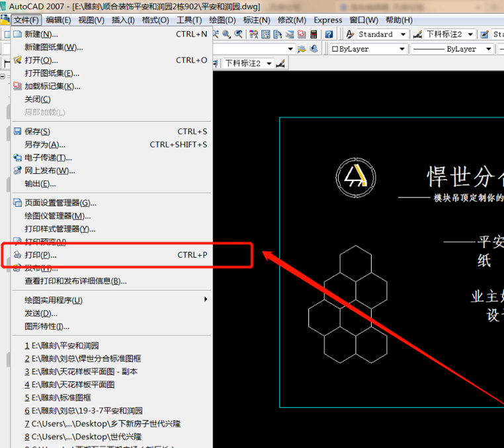The height and width of the screenshot is (448, 504).
Task: Choose 另存为(A)... in the File menu
Action: coord(45,145)
